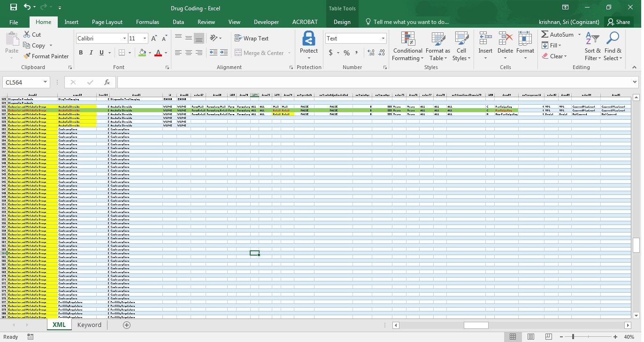Apply the Percent number style
Image resolution: width=644 pixels, height=342 pixels.
pyautogui.click(x=346, y=53)
